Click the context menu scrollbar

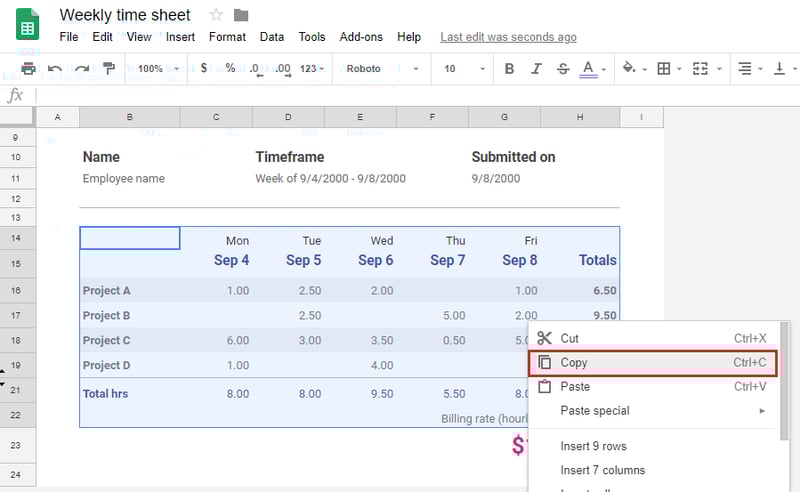(x=784, y=380)
